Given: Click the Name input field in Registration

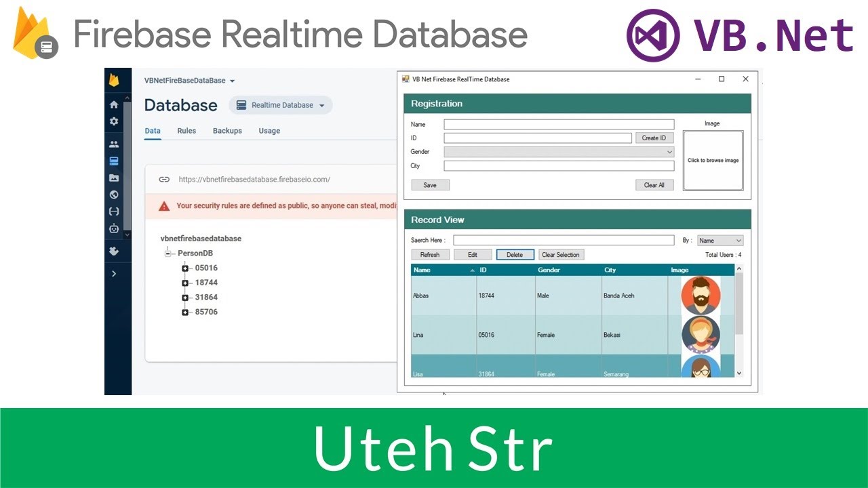Looking at the screenshot, I should 559,125.
